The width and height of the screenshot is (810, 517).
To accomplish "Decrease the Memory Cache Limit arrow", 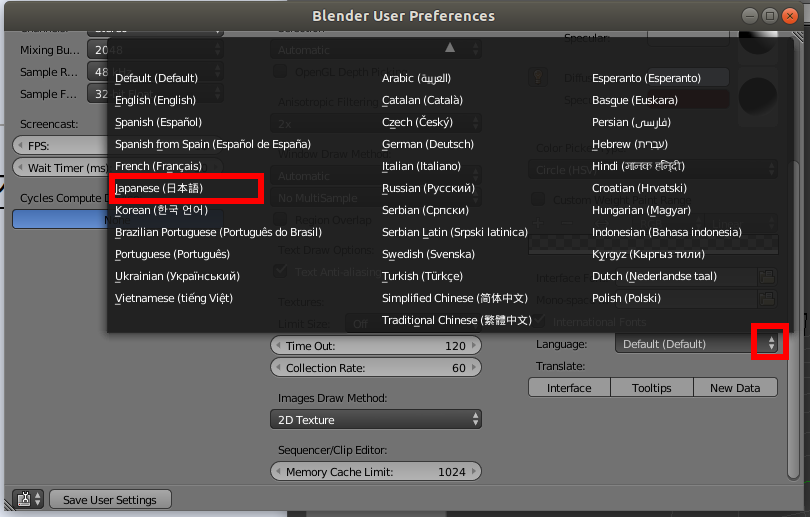I will pos(278,472).
